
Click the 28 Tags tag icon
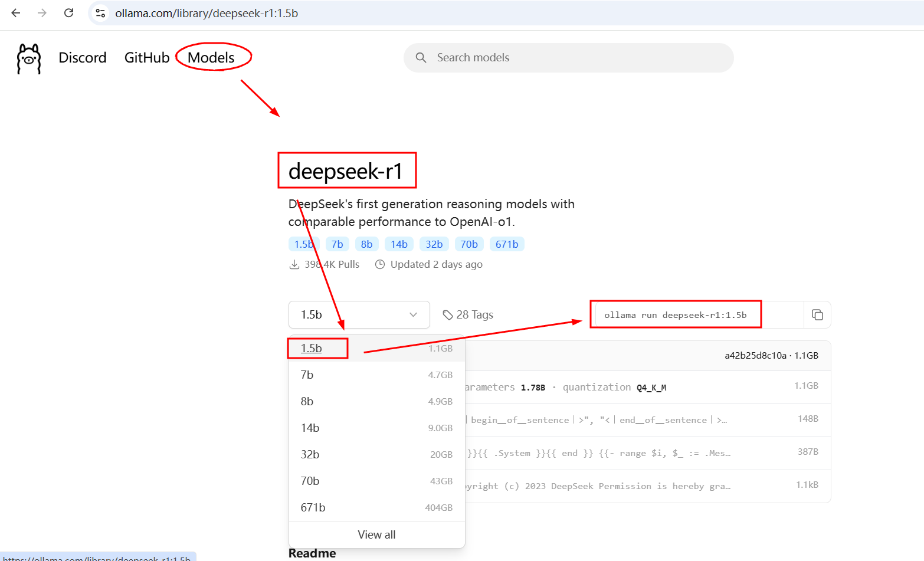pyautogui.click(x=448, y=315)
